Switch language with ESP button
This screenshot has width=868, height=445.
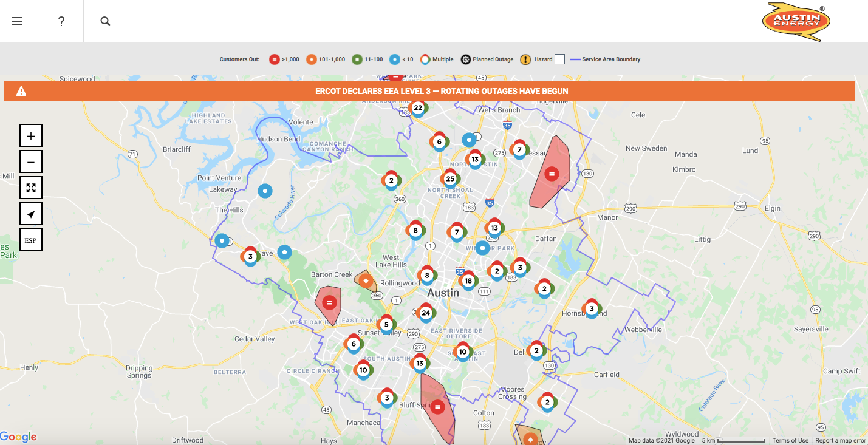[x=31, y=240]
